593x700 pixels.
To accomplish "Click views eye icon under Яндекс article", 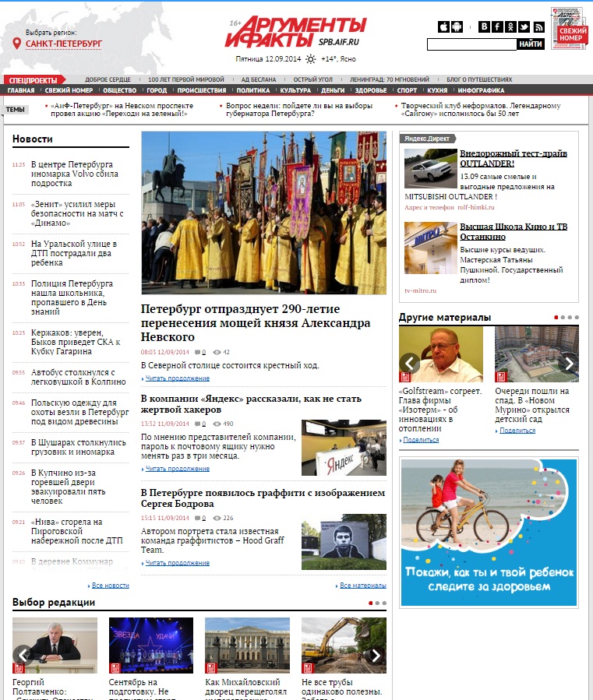I will [217, 424].
